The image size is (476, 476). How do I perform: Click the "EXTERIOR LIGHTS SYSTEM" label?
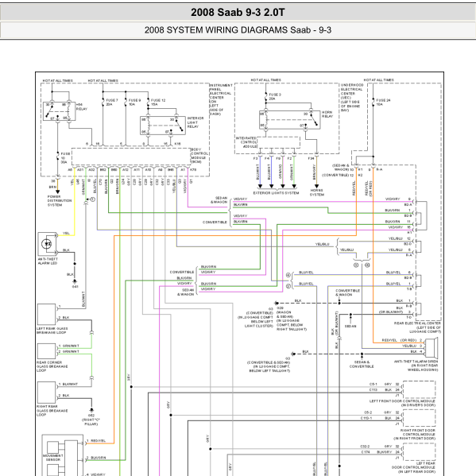(276, 193)
